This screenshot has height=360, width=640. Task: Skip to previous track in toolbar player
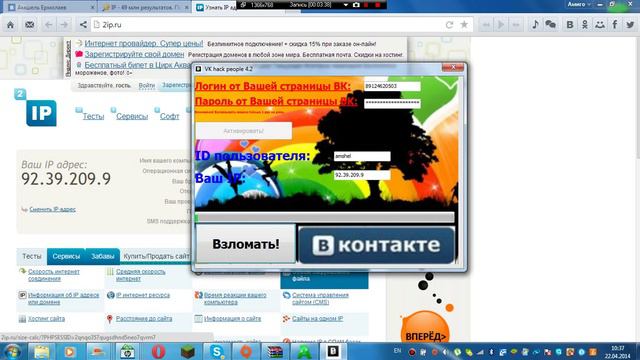[486, 25]
